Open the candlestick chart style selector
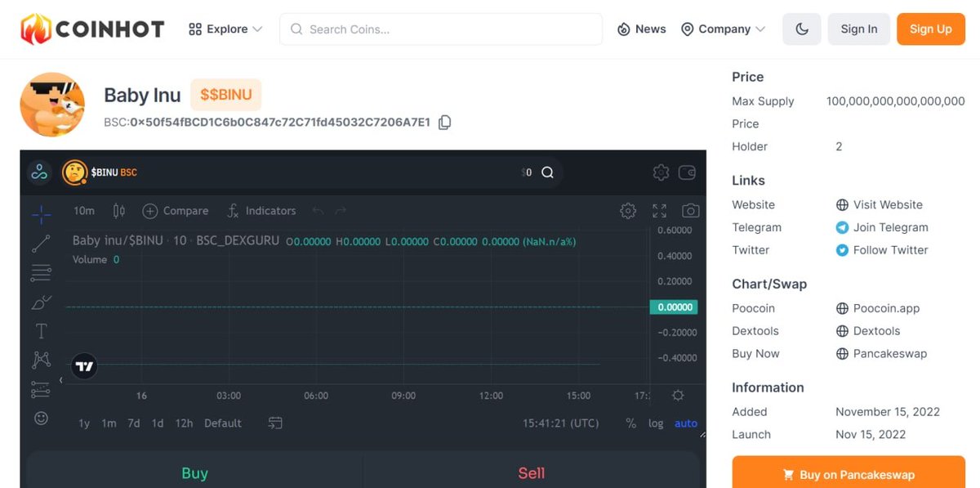The width and height of the screenshot is (980, 488). pyautogui.click(x=119, y=211)
